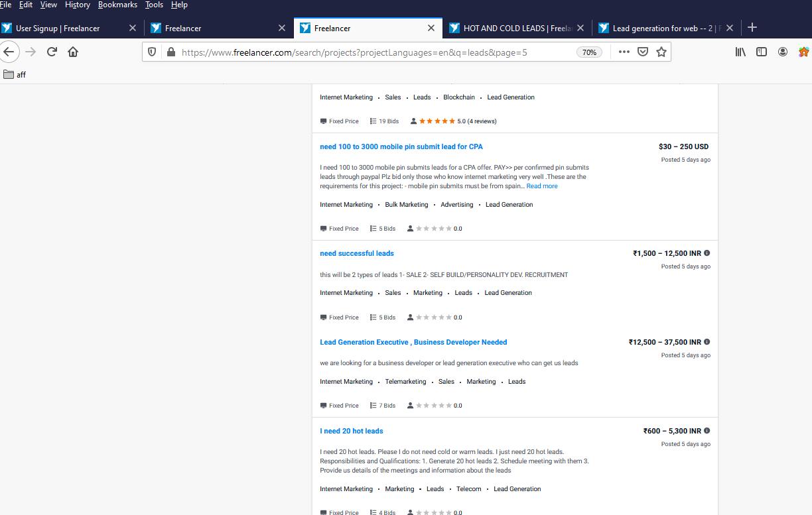Open page actions three-dot menu

coord(624,52)
